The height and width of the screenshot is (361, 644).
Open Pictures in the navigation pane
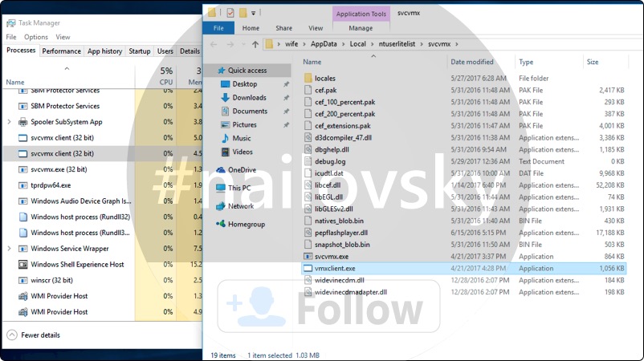244,124
